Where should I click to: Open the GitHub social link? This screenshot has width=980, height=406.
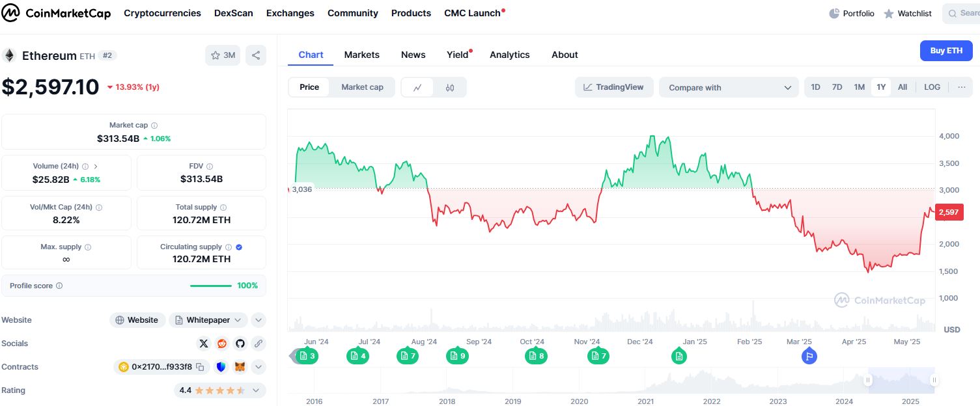[x=240, y=344]
